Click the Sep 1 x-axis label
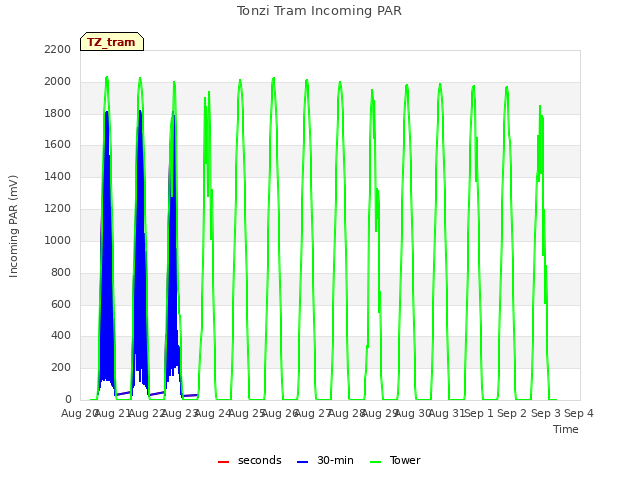Image resolution: width=640 pixels, height=480 pixels. [x=480, y=413]
